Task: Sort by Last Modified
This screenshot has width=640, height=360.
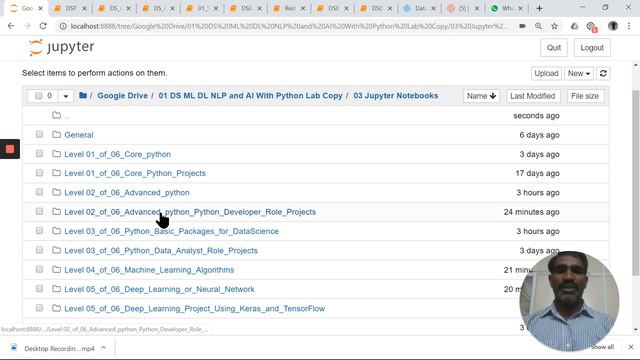Action: tap(533, 96)
